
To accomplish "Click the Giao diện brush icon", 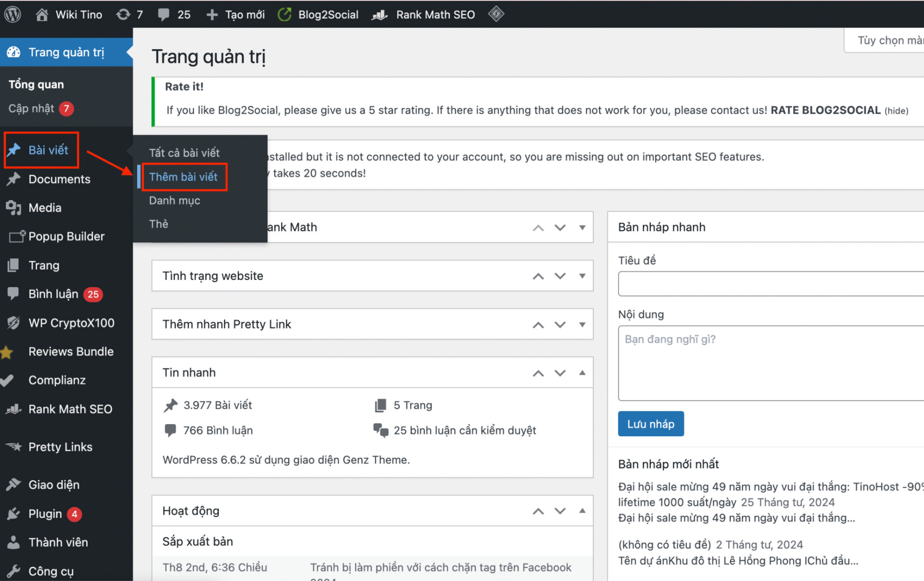I will [13, 485].
